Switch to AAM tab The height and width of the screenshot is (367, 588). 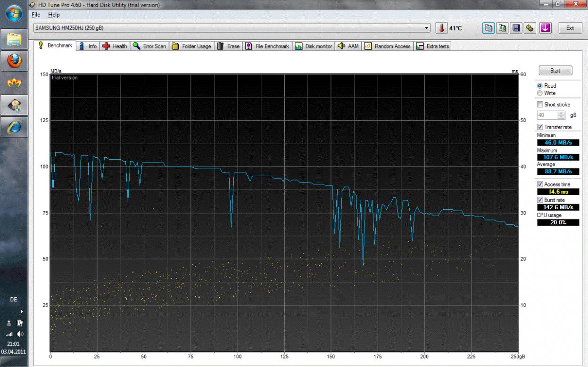348,46
